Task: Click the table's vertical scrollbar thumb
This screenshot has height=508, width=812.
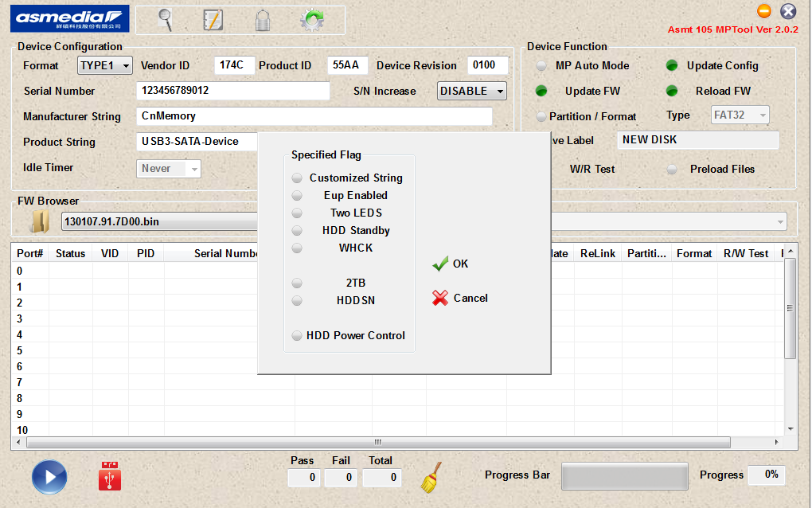Action: pos(790,308)
